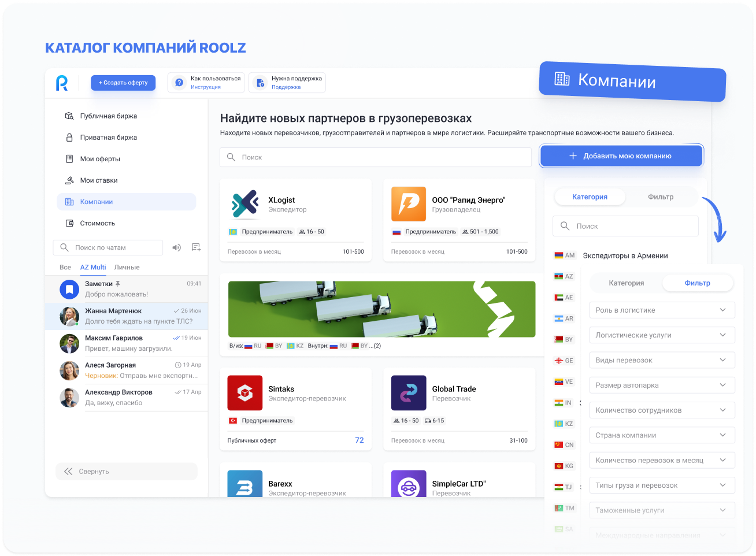Image resolution: width=756 pixels, height=556 pixels.
Task: Click the main company Поиск search field
Action: (376, 157)
